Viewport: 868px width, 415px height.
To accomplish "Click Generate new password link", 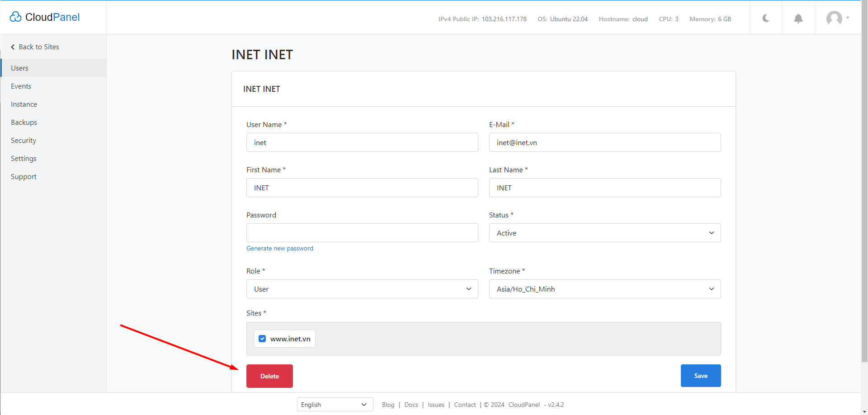I will point(280,248).
